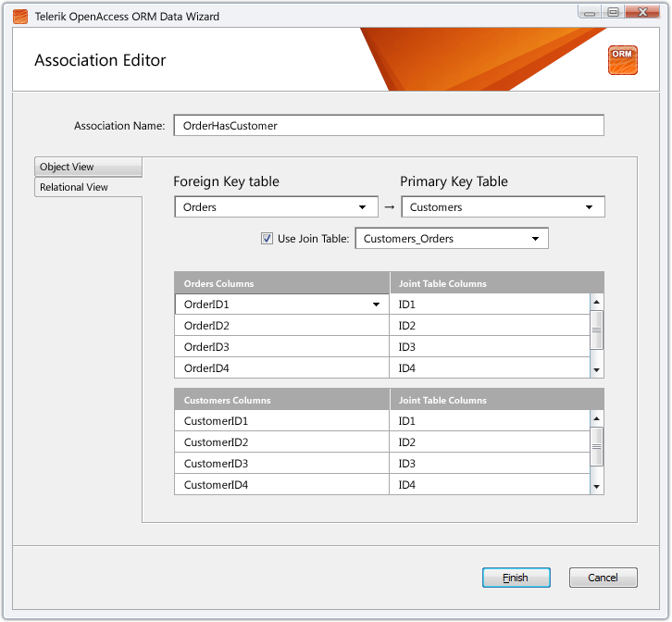Viewport: 672px width, 622px height.
Task: Click ID3 cell beside CustomerID3
Action: click(490, 464)
